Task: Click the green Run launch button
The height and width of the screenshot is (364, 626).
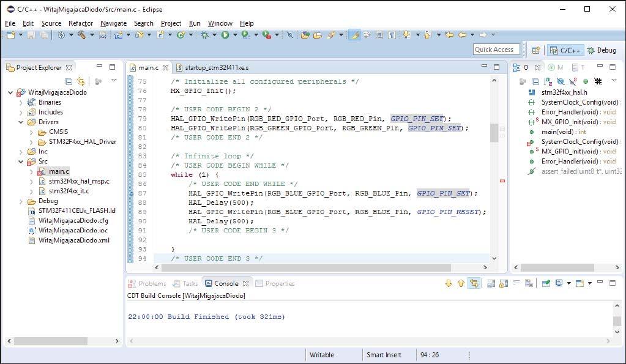Action: [225, 35]
